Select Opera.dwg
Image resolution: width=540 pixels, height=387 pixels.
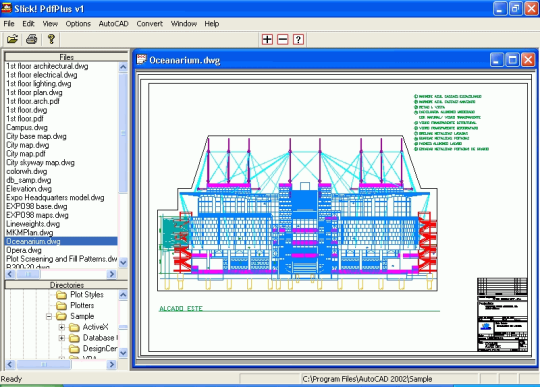24,250
